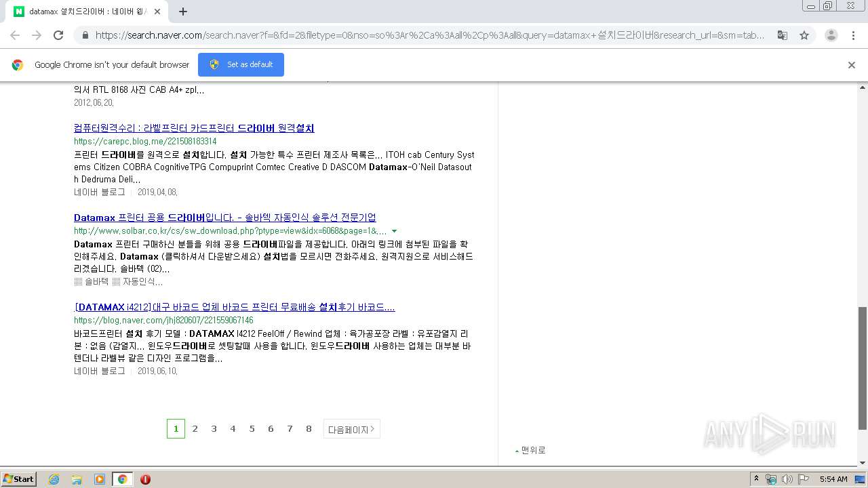The width and height of the screenshot is (868, 488).
Task: Select the datamax 설치드라이버 Naver tab
Action: pos(88,12)
